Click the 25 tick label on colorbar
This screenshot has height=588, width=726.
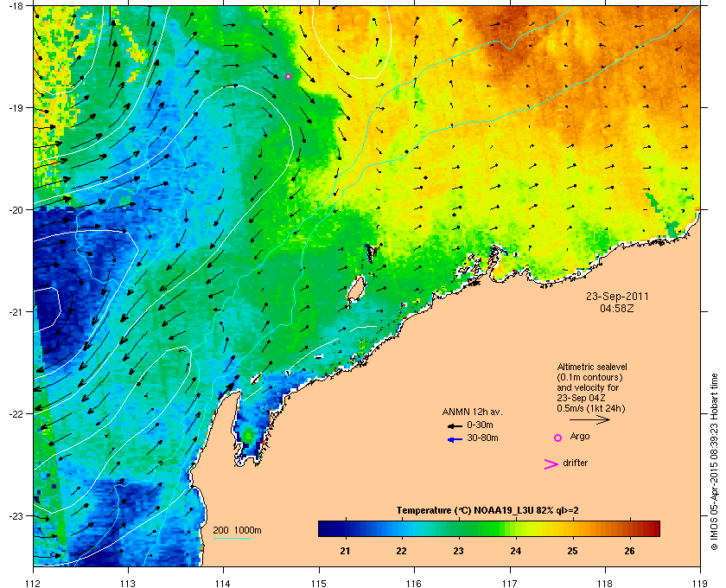(573, 551)
